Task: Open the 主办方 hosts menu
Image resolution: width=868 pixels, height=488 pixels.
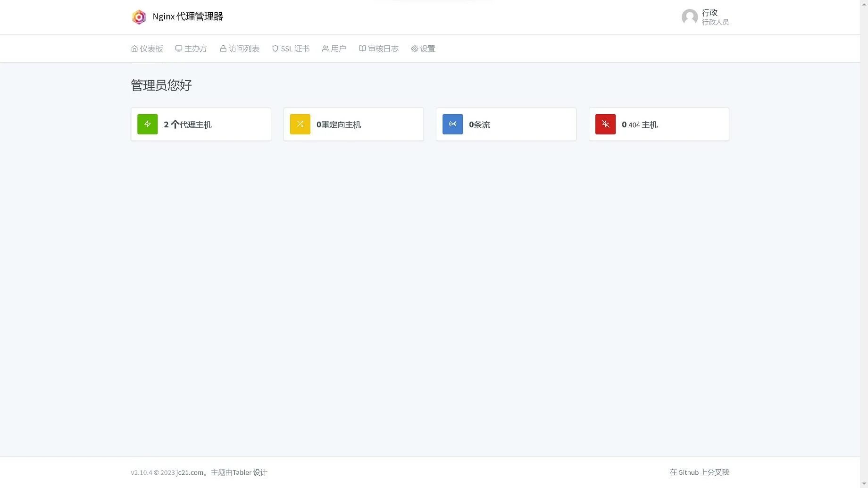Action: (192, 49)
